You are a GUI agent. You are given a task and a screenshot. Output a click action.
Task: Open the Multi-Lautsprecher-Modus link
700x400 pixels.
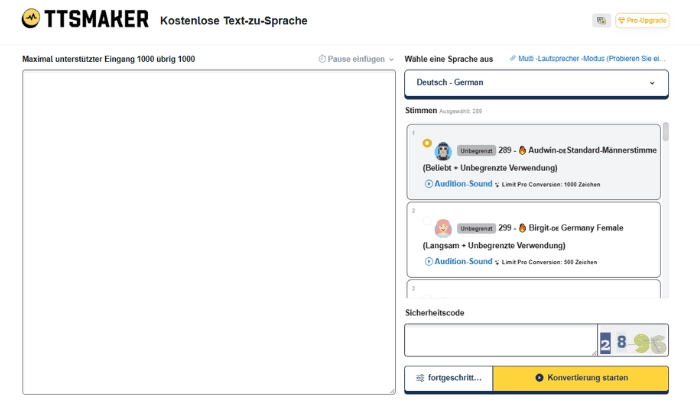coord(587,59)
